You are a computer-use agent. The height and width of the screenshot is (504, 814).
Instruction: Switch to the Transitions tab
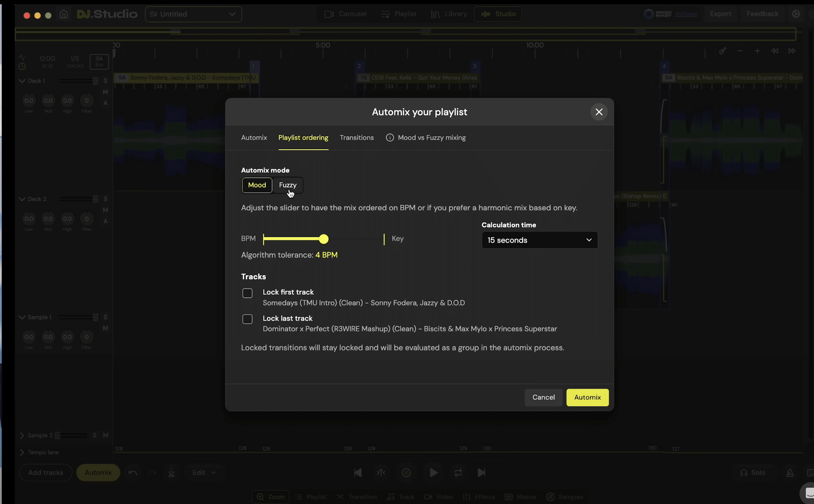[357, 138]
